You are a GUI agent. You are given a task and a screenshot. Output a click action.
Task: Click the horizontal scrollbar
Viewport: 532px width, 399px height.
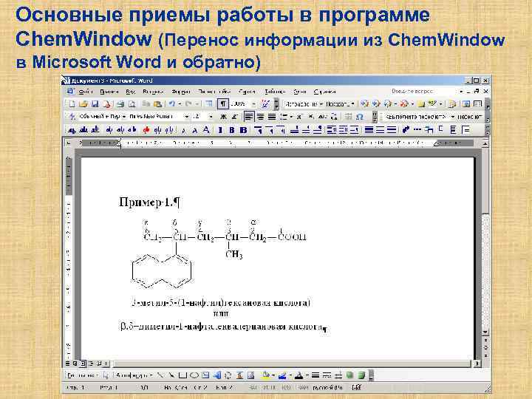click(292, 364)
